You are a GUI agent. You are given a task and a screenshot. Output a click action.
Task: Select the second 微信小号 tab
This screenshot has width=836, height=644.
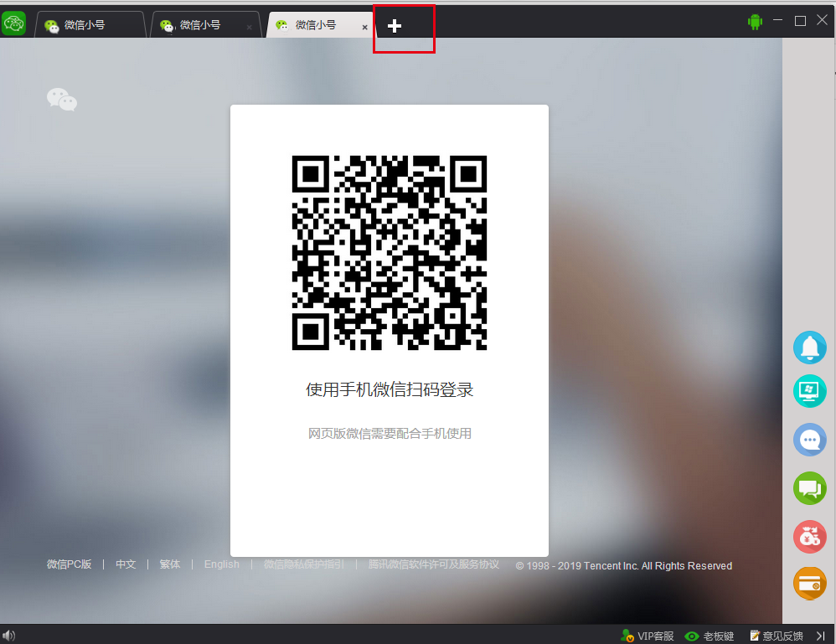(205, 25)
